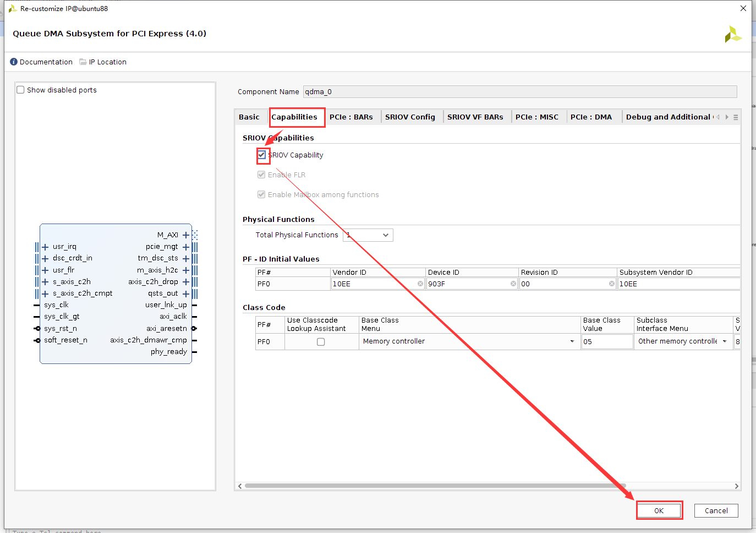Select the PF0 row in Class Code
The image size is (756, 533).
tap(270, 341)
